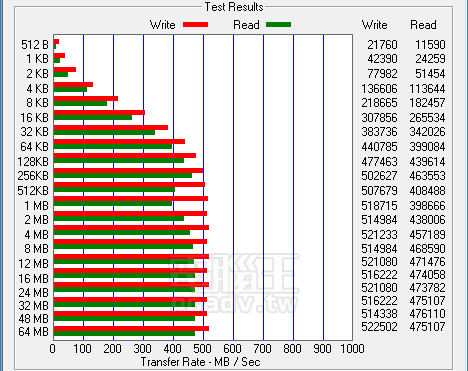The image size is (468, 371).
Task: Select the '4 MB' row label
Action: 37,235
